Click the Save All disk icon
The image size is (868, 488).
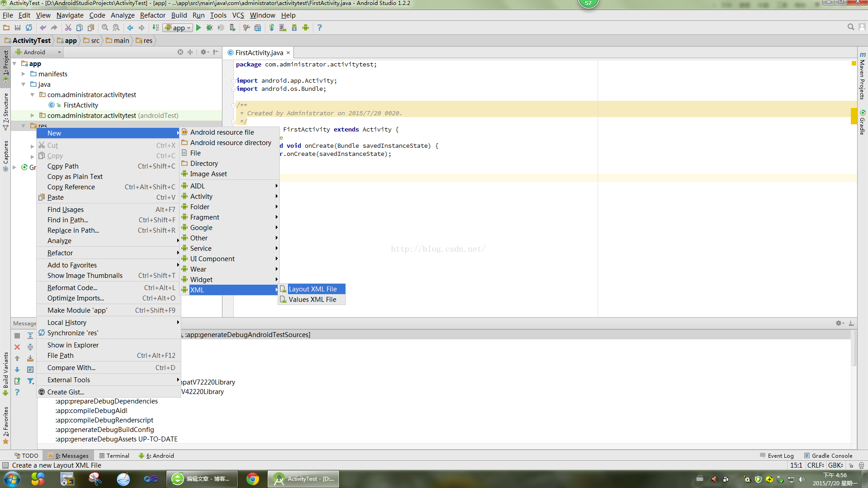(x=18, y=28)
